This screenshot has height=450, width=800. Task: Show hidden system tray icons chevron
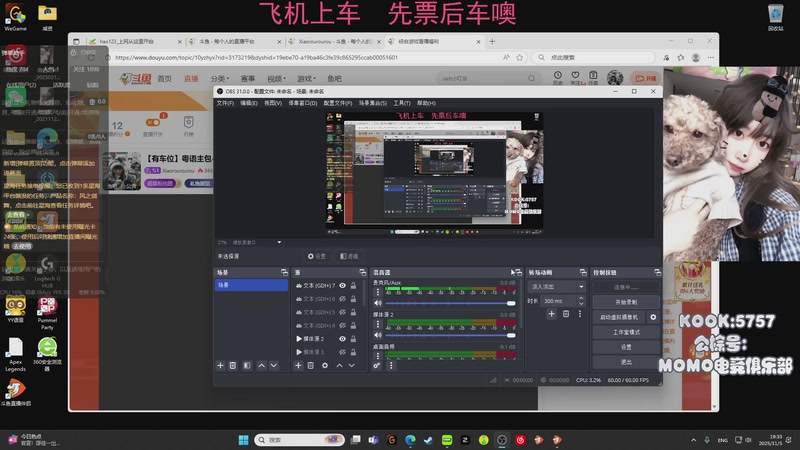click(x=693, y=440)
